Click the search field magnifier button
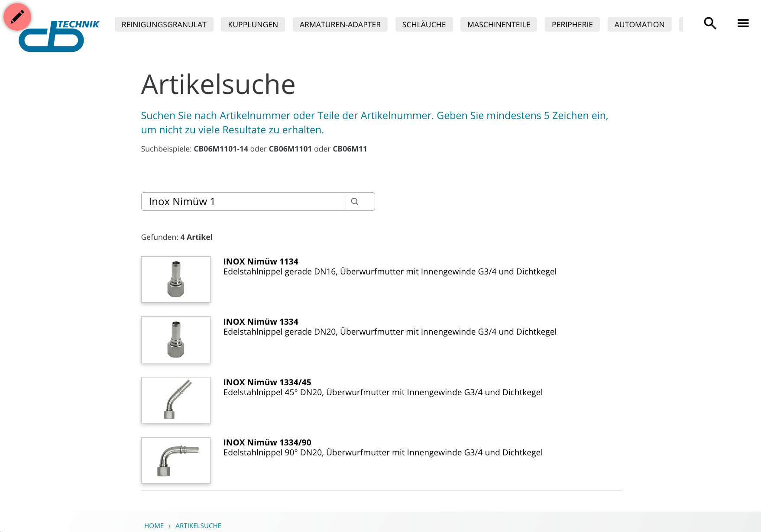Viewport: 761px width, 532px height. pyautogui.click(x=355, y=202)
